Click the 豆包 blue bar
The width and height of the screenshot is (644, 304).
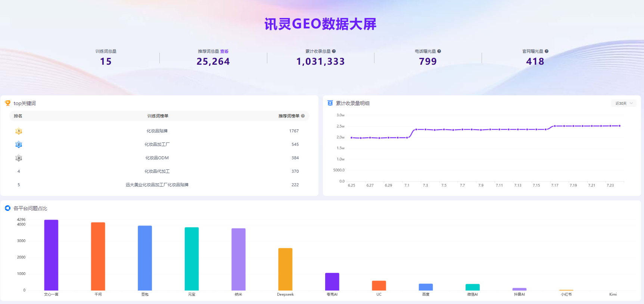coord(145,258)
